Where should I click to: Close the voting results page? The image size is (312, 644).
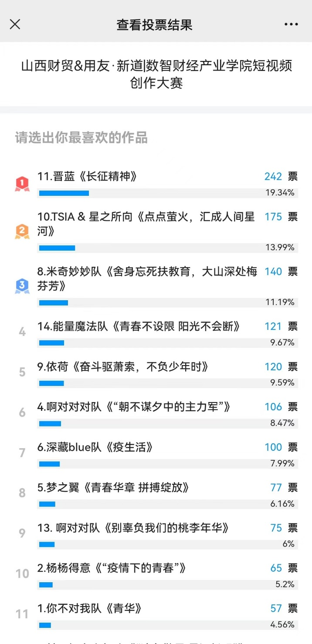point(15,24)
